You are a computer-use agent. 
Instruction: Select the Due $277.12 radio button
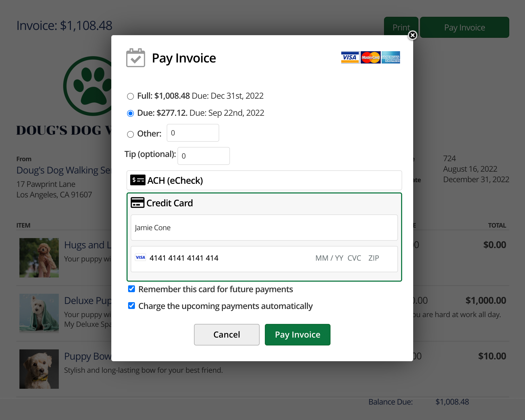[x=130, y=113]
